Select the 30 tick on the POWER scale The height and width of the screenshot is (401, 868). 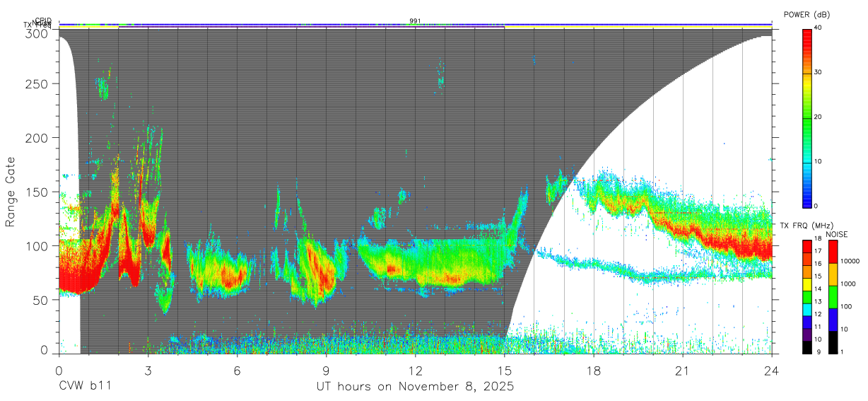[819, 73]
